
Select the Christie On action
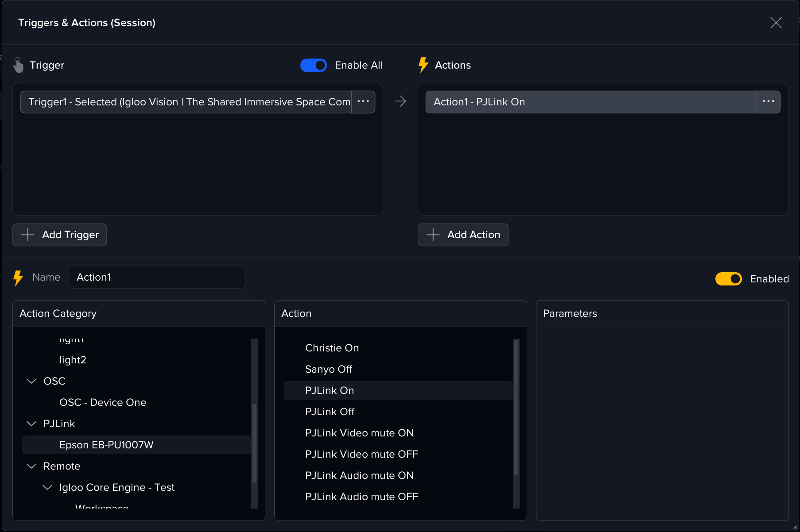pyautogui.click(x=332, y=348)
